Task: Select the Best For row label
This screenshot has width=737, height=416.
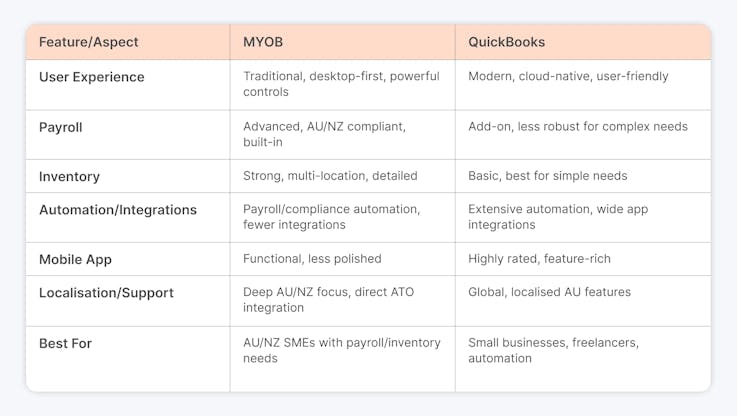Action: pyautogui.click(x=65, y=344)
